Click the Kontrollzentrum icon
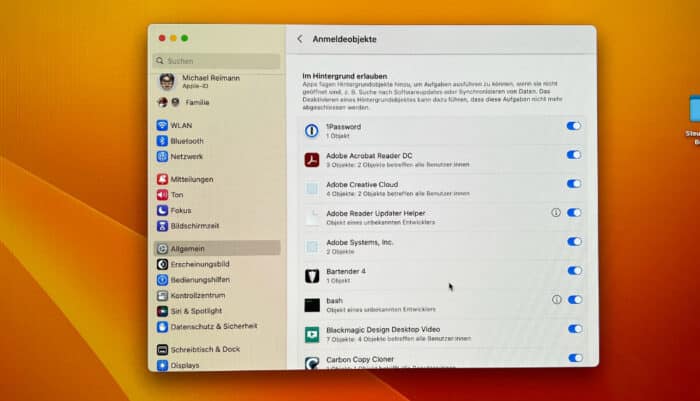 (x=162, y=296)
